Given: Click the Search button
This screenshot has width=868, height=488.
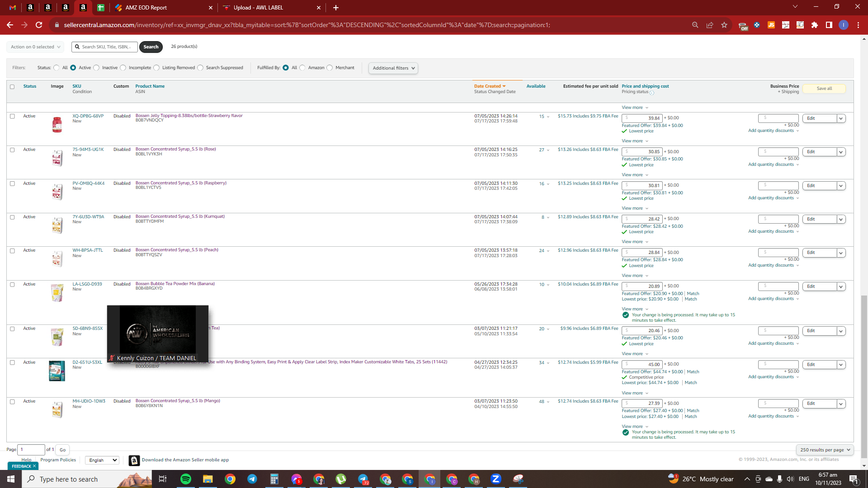Looking at the screenshot, I should click(151, 47).
